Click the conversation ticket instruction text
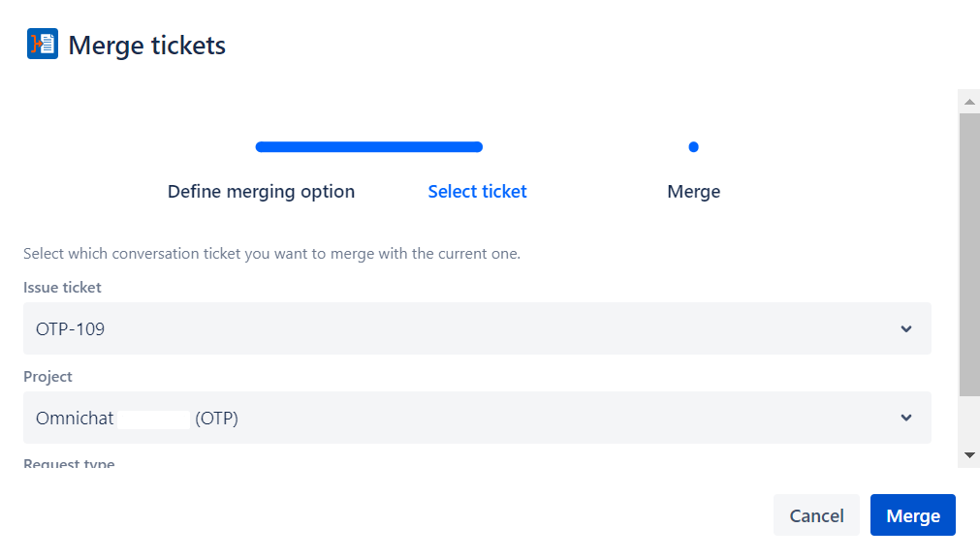Screen dimensions: 980x559 pos(271,255)
